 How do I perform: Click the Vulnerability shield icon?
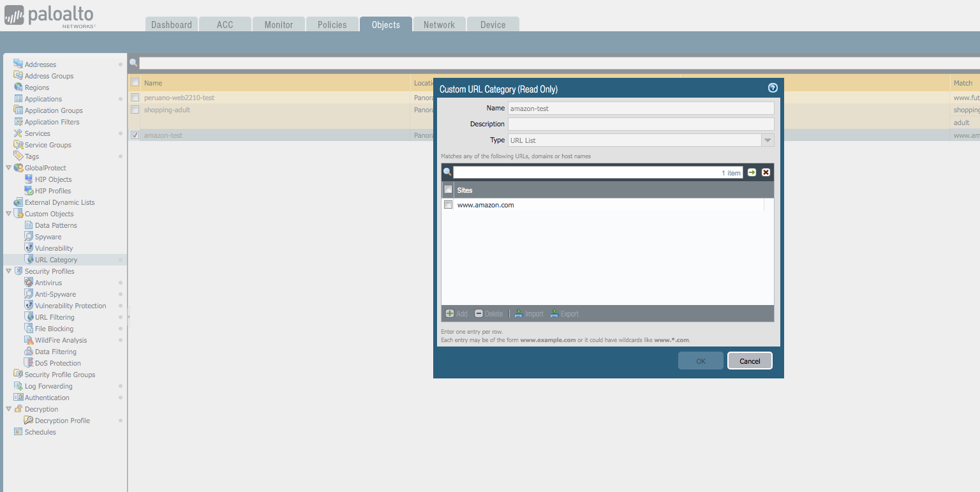29,248
